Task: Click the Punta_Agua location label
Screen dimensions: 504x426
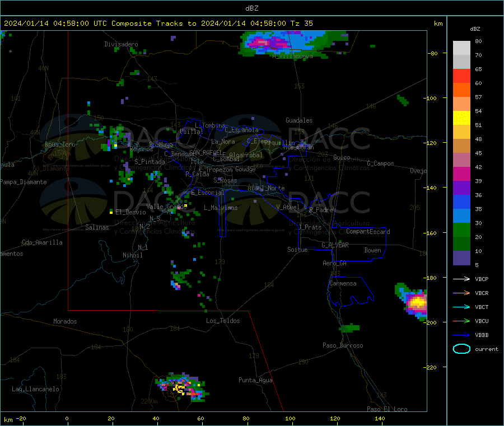Action: coord(255,381)
